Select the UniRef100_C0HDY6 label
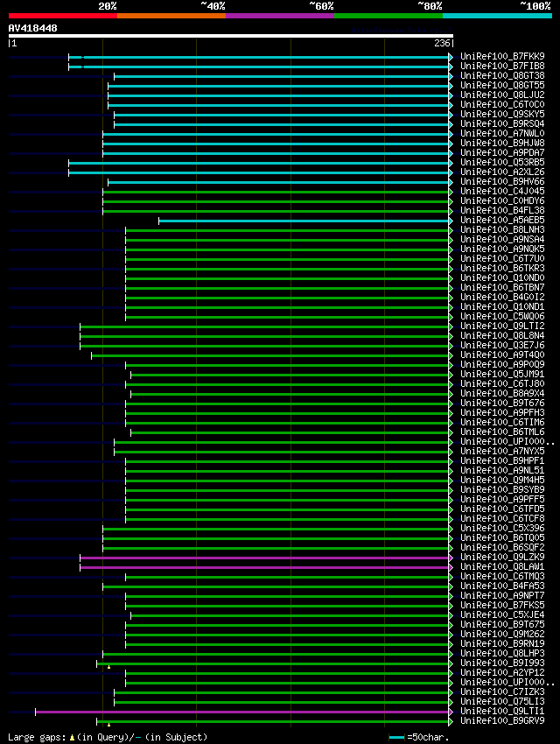The image size is (560, 744). click(502, 200)
